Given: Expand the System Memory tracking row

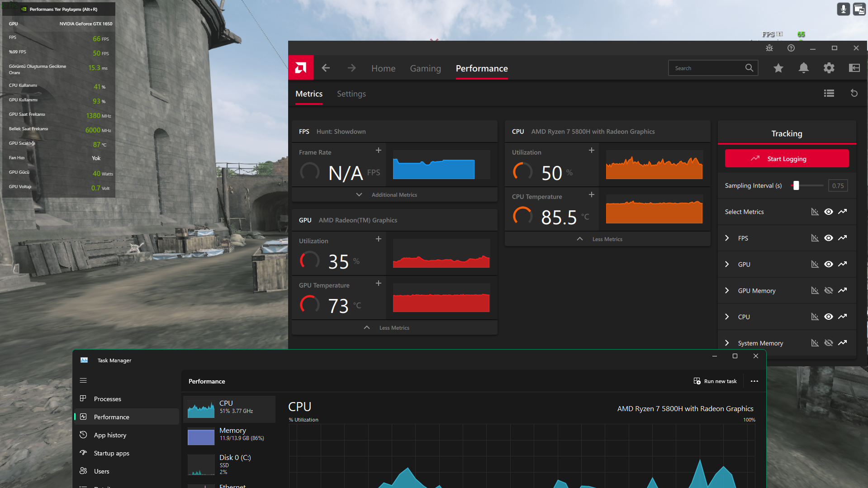Looking at the screenshot, I should click(727, 343).
